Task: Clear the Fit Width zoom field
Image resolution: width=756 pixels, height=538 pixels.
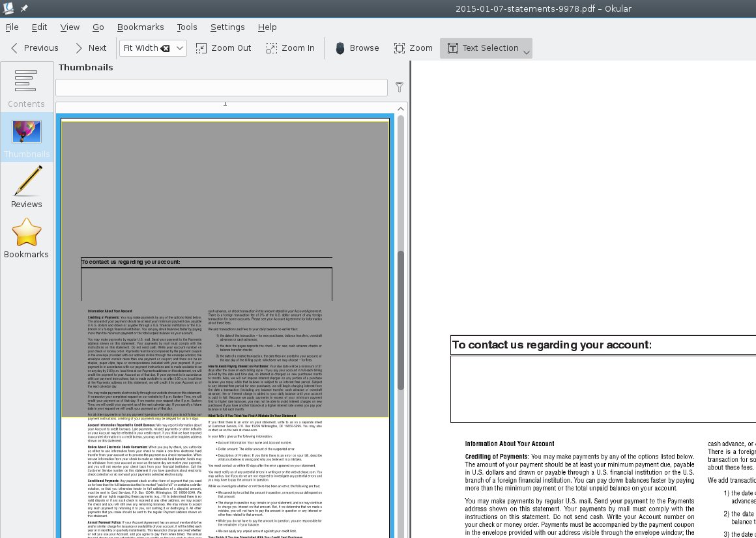Action: (166, 48)
